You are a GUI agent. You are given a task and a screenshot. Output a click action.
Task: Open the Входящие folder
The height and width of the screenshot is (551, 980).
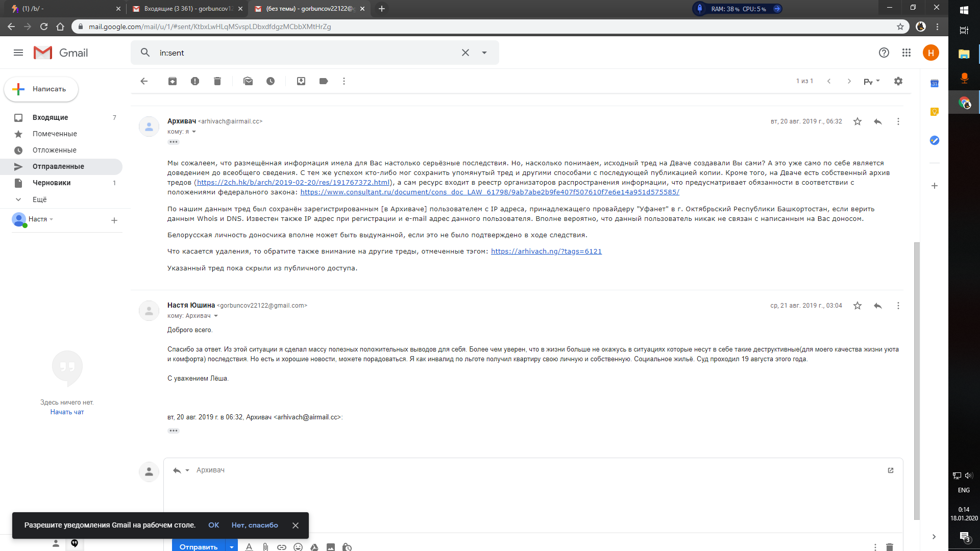click(x=50, y=117)
